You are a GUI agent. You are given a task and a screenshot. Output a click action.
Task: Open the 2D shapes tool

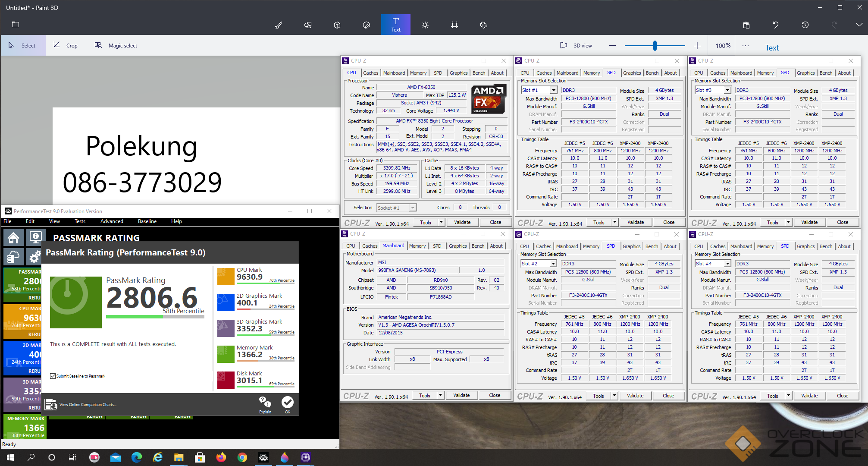click(x=308, y=25)
